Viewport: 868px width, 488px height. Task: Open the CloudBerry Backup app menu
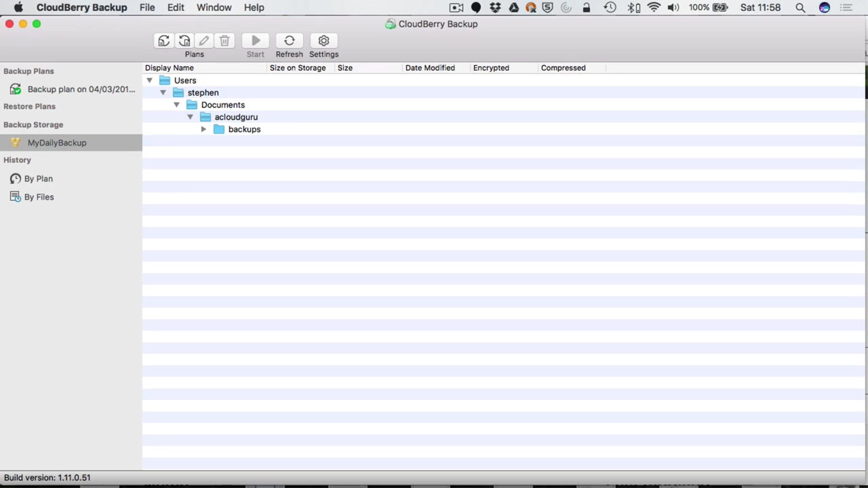click(x=81, y=7)
